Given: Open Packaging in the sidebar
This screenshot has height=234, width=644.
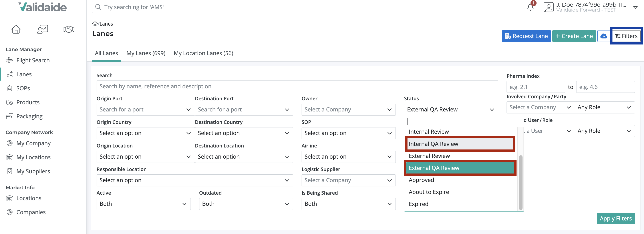Looking at the screenshot, I should coord(29,117).
